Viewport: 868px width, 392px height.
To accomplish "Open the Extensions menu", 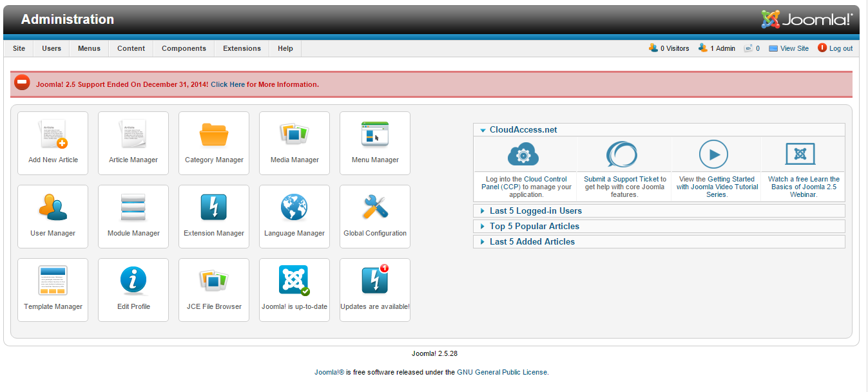I will tap(242, 48).
